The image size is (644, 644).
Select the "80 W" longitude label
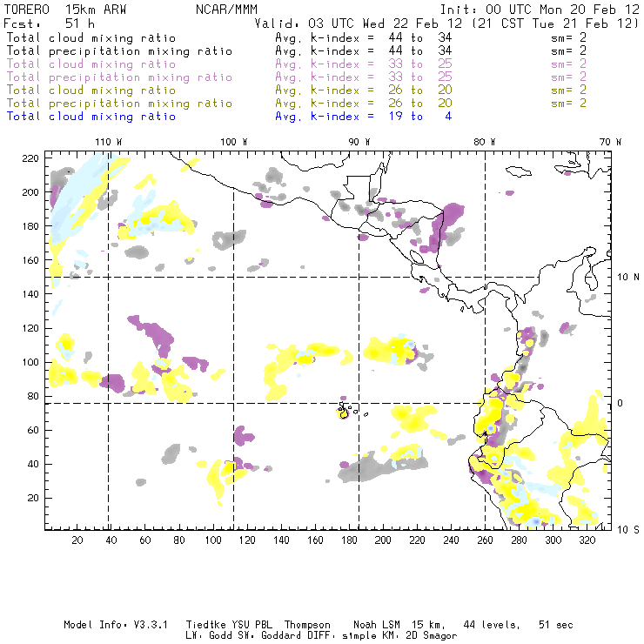coord(485,142)
